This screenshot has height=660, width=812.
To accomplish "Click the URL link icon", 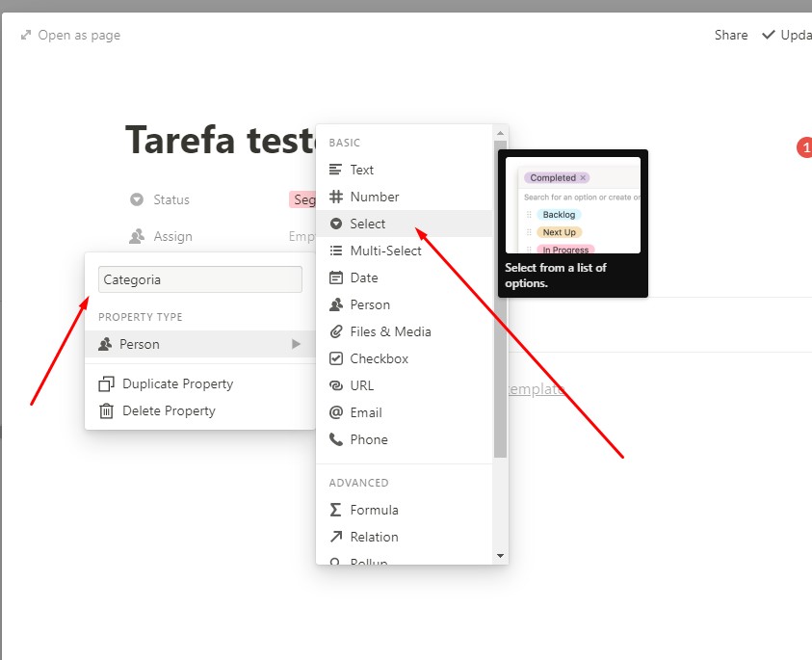I will click(x=335, y=385).
